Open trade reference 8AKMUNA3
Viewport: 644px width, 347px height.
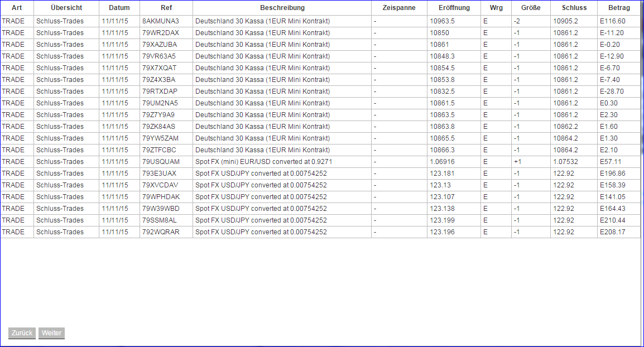point(166,21)
